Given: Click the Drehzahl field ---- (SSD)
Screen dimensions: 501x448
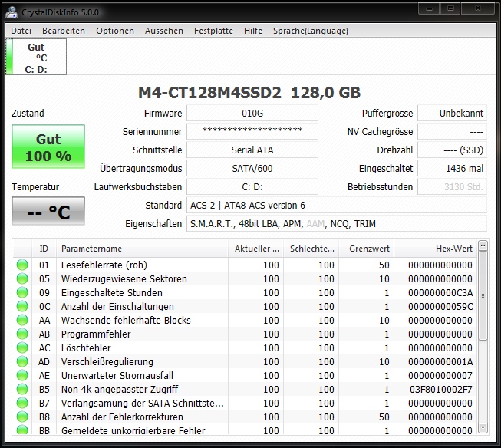Looking at the screenshot, I should pyautogui.click(x=453, y=150).
